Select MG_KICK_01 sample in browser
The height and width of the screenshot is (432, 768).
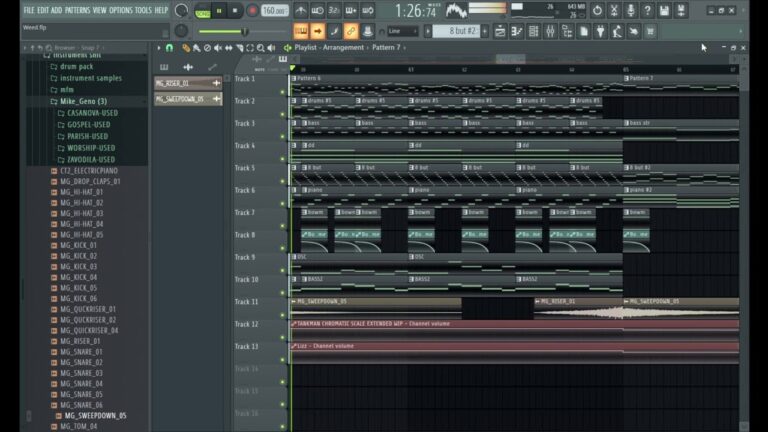[78, 245]
